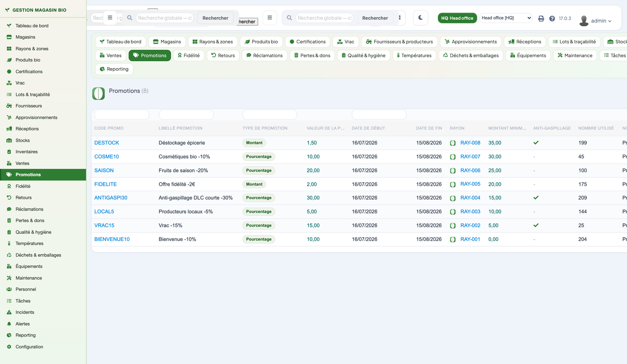This screenshot has height=364, width=627.
Task: Click the magnifier icon in second search bar
Action: [289, 18]
